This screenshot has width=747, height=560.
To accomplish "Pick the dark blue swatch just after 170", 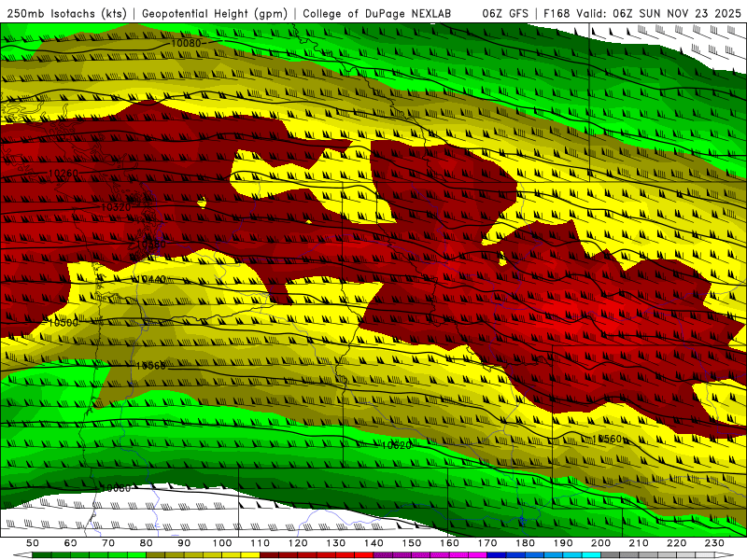I will pos(497,555).
